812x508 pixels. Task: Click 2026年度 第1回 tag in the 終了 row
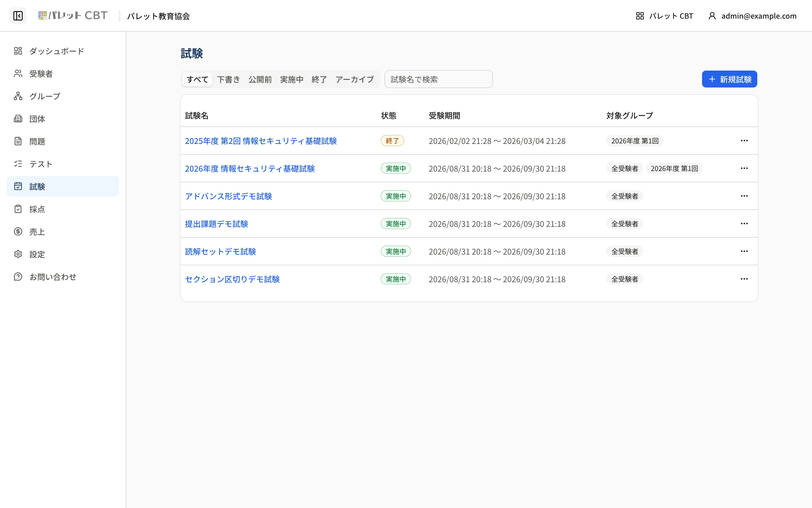click(x=634, y=141)
